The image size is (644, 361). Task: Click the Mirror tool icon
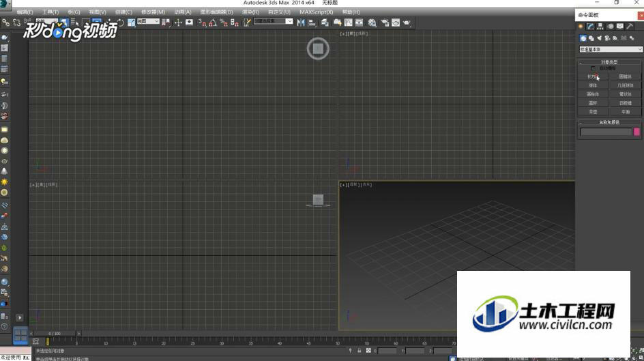coord(301,22)
